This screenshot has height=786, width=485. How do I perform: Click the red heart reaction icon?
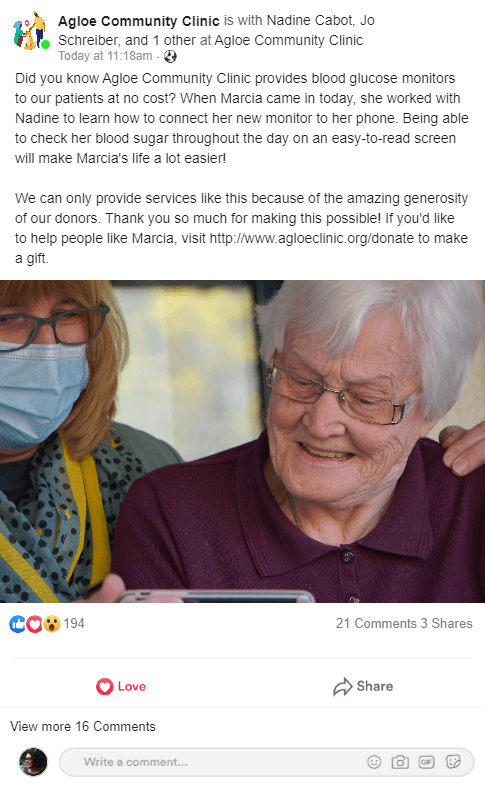tap(34, 624)
